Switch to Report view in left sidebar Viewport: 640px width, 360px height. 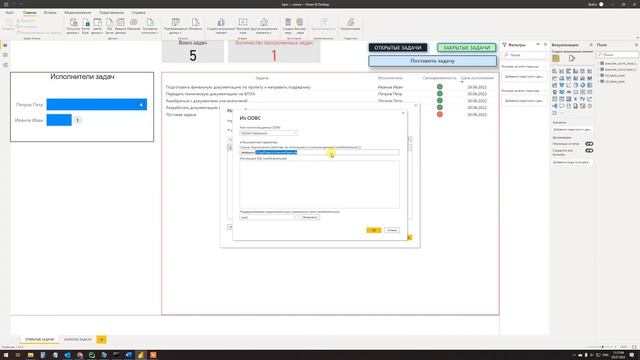(5, 45)
